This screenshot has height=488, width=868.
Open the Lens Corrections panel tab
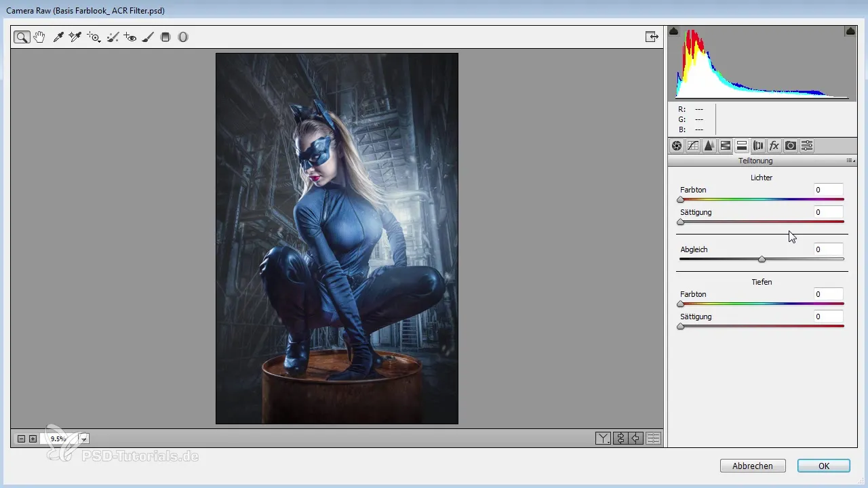758,146
